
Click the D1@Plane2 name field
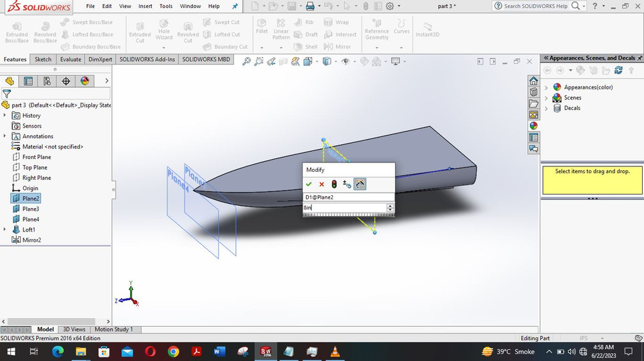click(x=348, y=197)
